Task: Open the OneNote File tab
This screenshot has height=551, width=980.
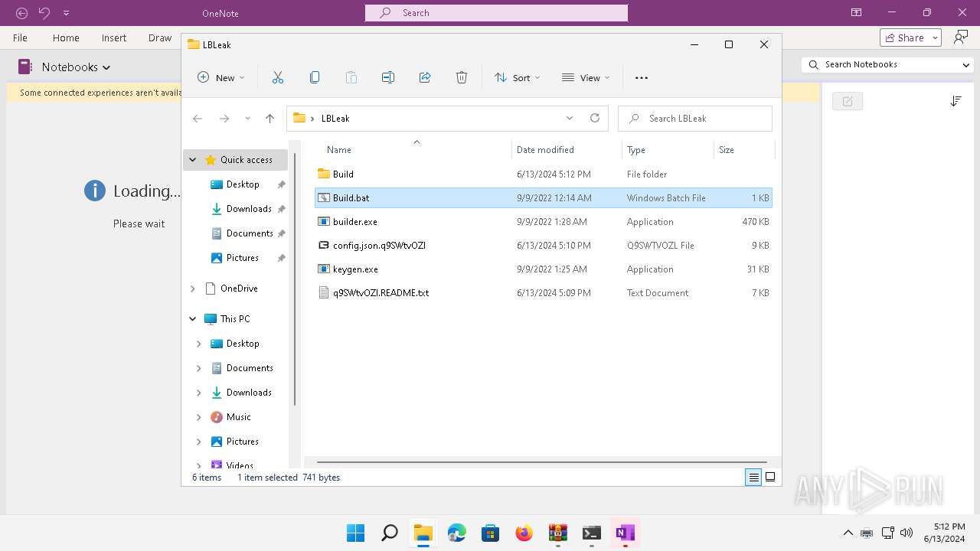Action: coord(20,37)
